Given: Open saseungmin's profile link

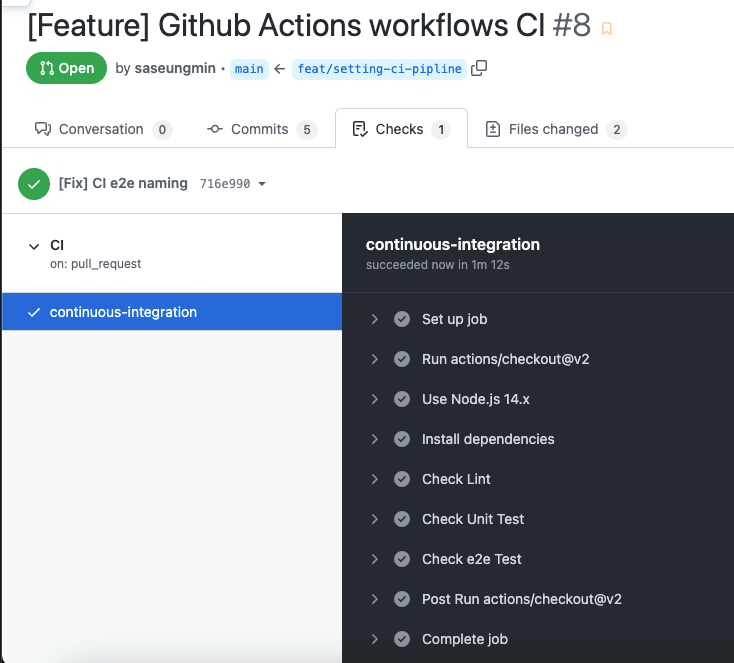Looking at the screenshot, I should pos(175,68).
